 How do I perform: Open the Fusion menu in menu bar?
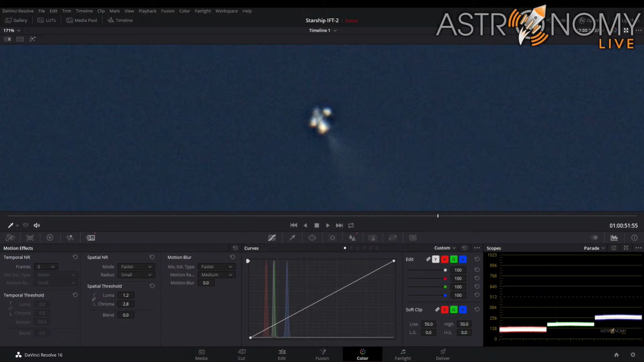tap(167, 11)
